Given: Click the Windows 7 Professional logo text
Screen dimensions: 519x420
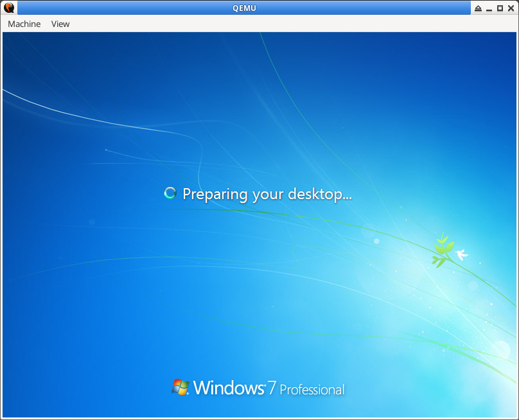Looking at the screenshot, I should [x=268, y=387].
